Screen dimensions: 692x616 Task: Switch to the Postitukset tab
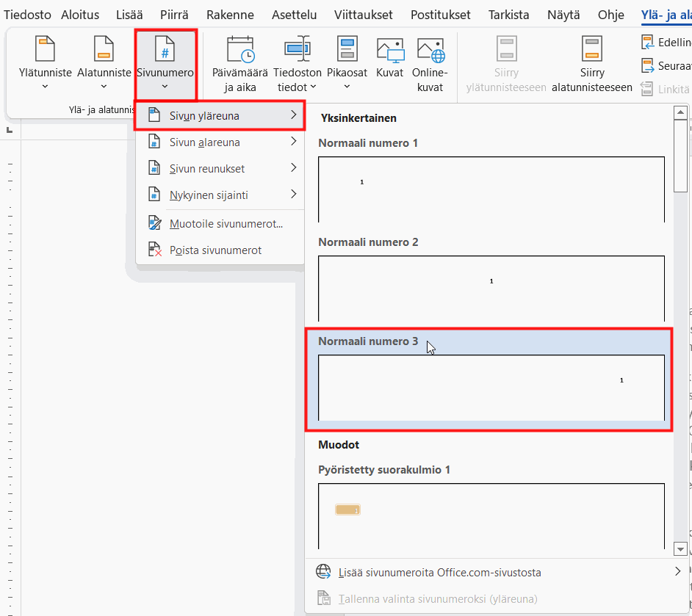(x=441, y=15)
